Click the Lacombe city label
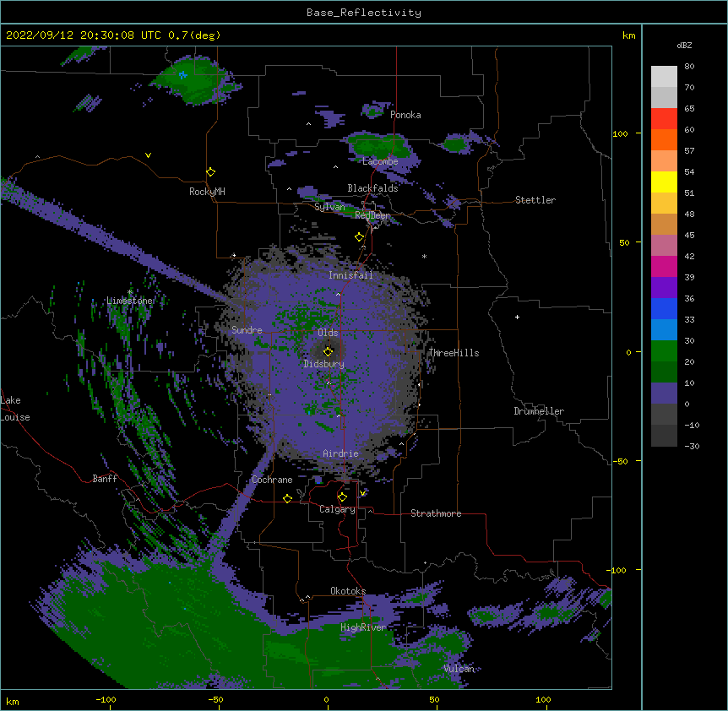Screen dimensions: 728x711 [x=380, y=161]
